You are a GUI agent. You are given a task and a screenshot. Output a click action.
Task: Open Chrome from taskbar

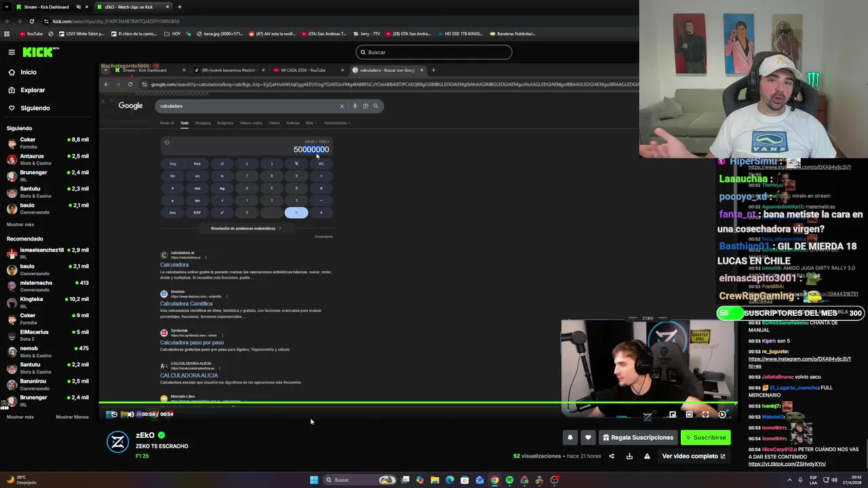pos(494,480)
